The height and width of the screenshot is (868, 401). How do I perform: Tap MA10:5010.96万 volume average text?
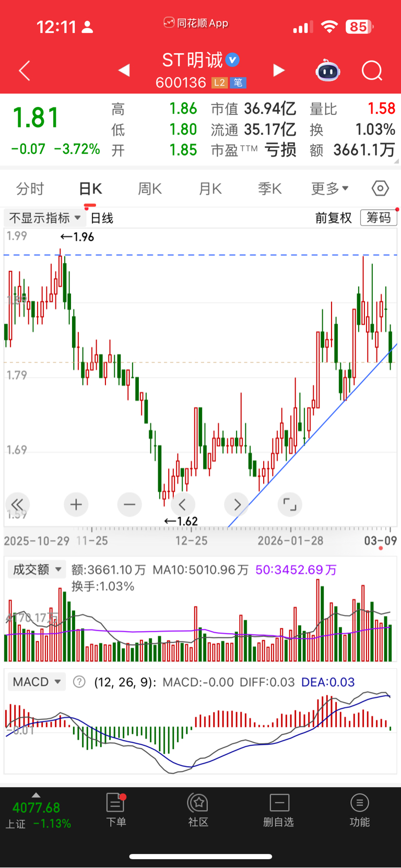[x=200, y=569]
